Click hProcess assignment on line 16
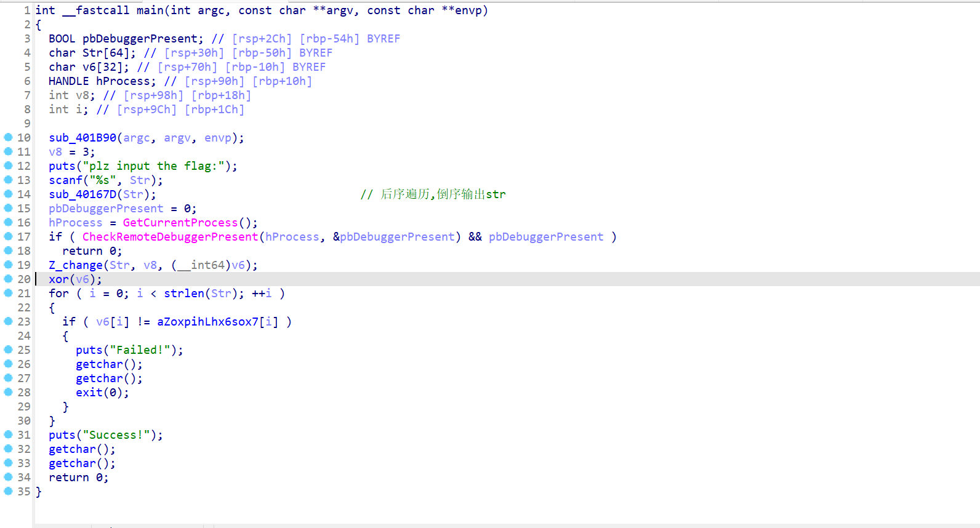The image size is (980, 528). coord(76,223)
